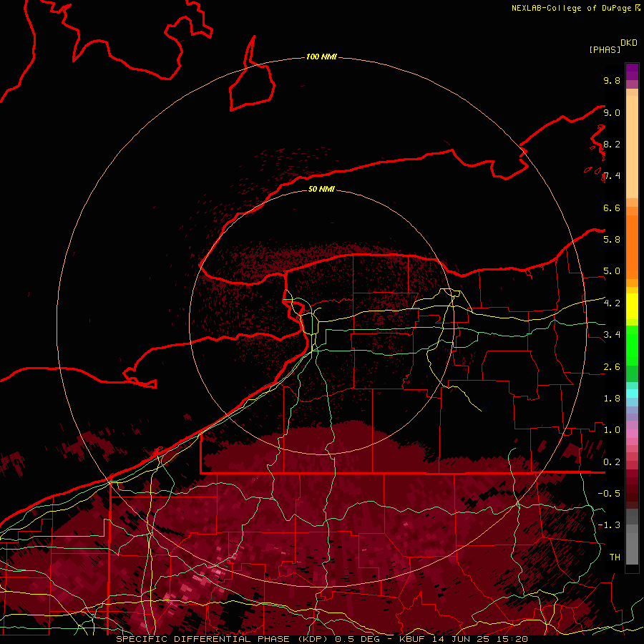The height and width of the screenshot is (644, 644).
Task: Click the 1.0 scale value
Action: click(612, 430)
